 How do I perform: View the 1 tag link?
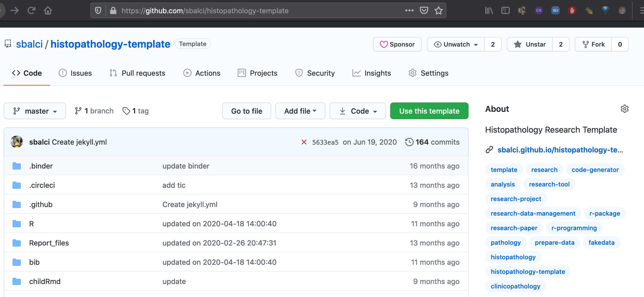pos(136,111)
